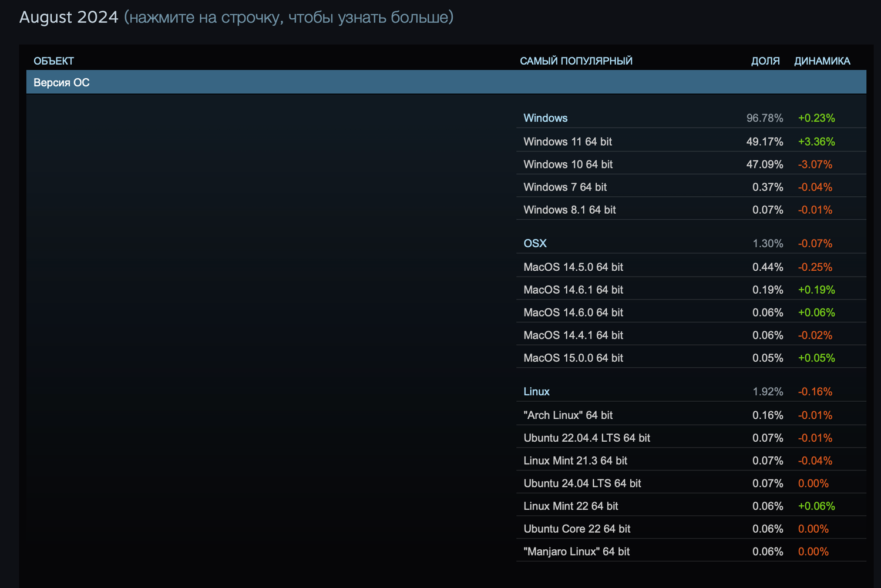Click the Linux Mint 22 change value +0.06%
This screenshot has width=881, height=588.
click(816, 506)
